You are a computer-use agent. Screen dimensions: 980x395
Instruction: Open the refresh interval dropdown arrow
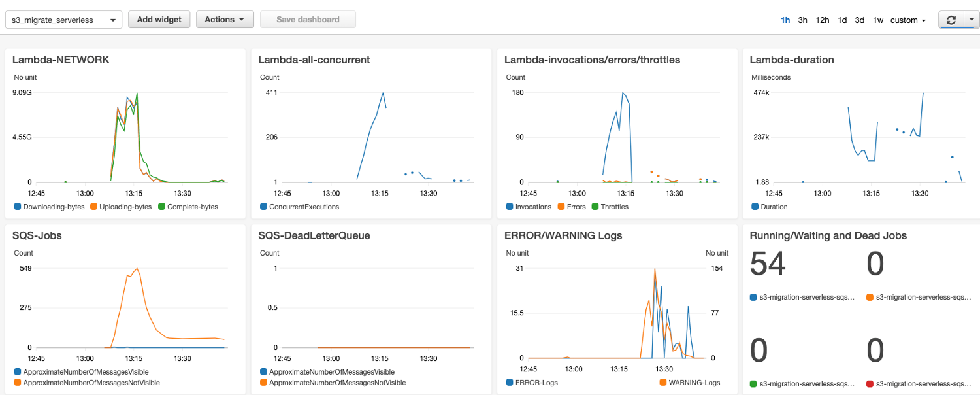(x=970, y=20)
